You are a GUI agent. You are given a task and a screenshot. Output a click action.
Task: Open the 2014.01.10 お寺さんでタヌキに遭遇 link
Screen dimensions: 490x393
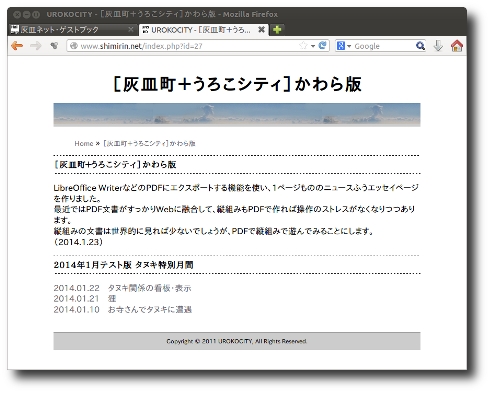coord(123,310)
